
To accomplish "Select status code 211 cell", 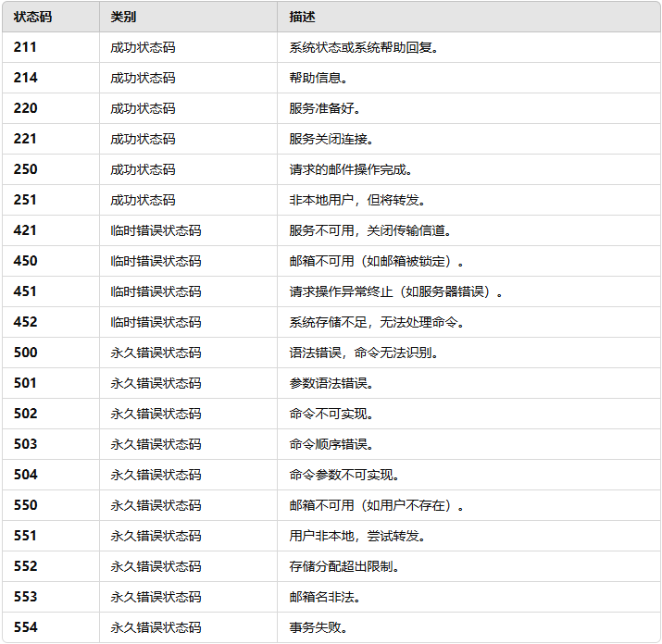I will click(x=26, y=47).
